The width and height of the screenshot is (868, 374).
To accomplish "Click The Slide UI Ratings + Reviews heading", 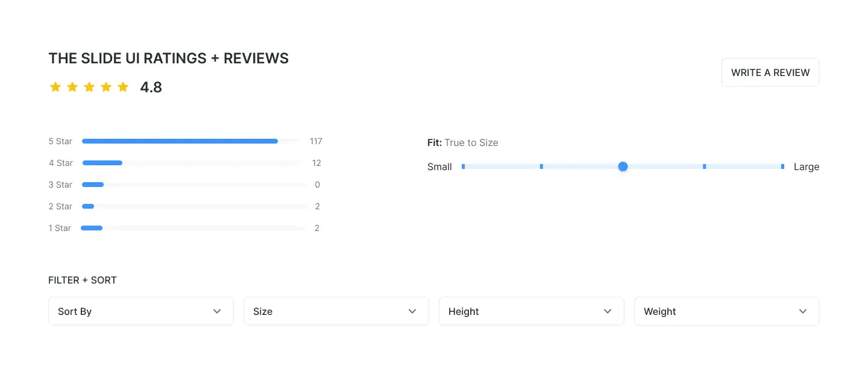I will coord(169,59).
